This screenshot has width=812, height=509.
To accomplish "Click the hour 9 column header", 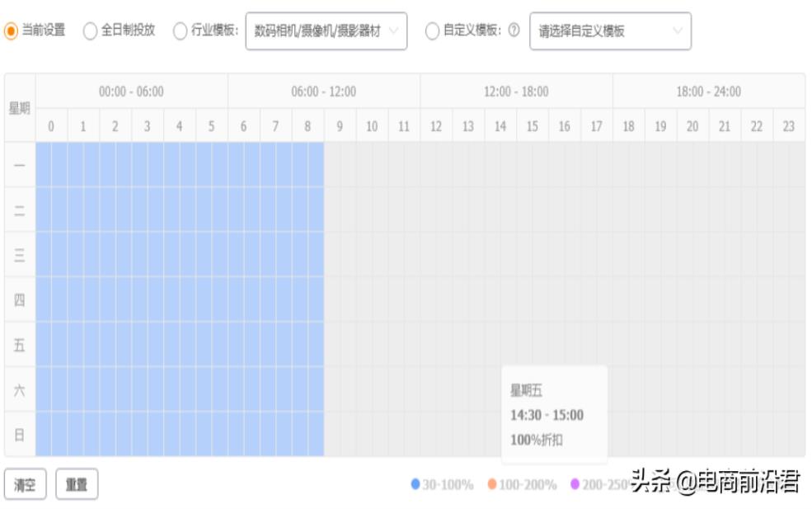I will 340,126.
